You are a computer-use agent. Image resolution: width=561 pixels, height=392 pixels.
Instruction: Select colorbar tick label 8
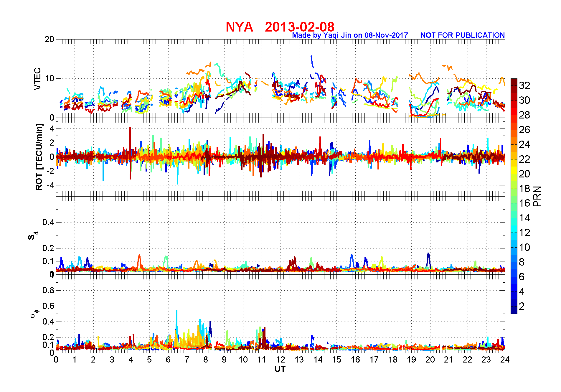coord(522,262)
